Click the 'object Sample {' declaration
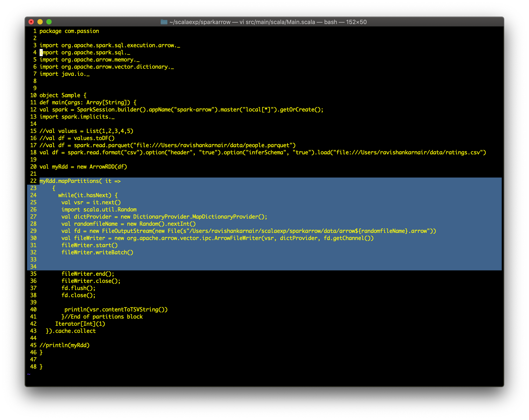The height and width of the screenshot is (420, 529). [x=63, y=95]
